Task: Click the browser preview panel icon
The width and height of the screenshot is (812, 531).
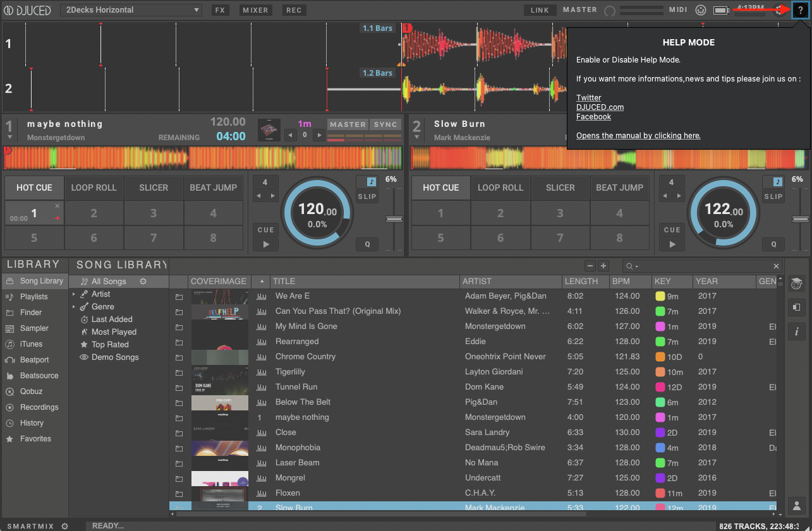Action: [x=796, y=307]
